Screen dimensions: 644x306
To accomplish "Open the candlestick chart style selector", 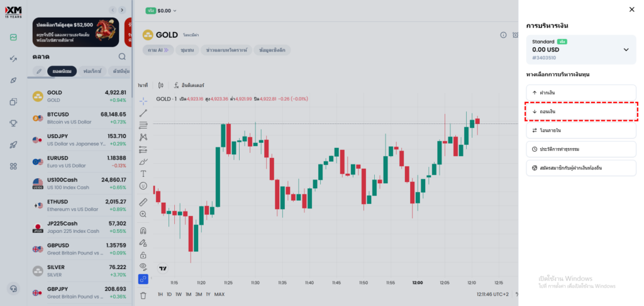I will tap(161, 85).
